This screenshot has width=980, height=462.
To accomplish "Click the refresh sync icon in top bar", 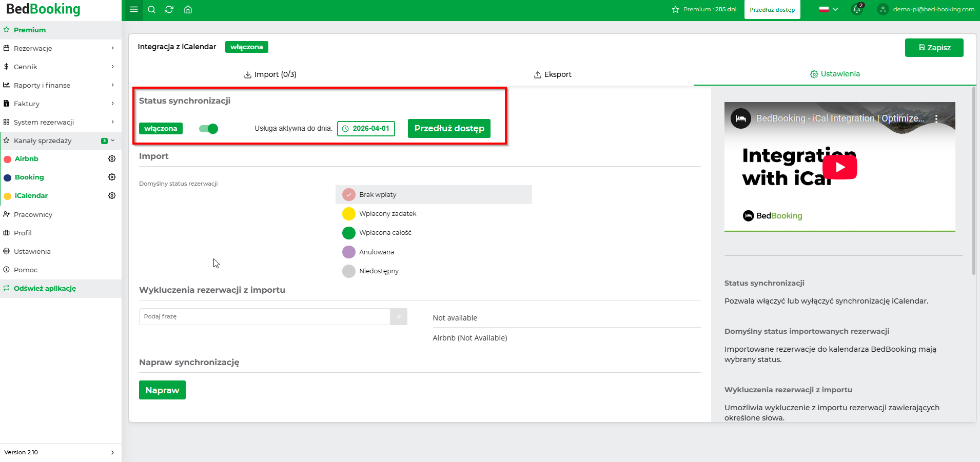I will [x=169, y=9].
